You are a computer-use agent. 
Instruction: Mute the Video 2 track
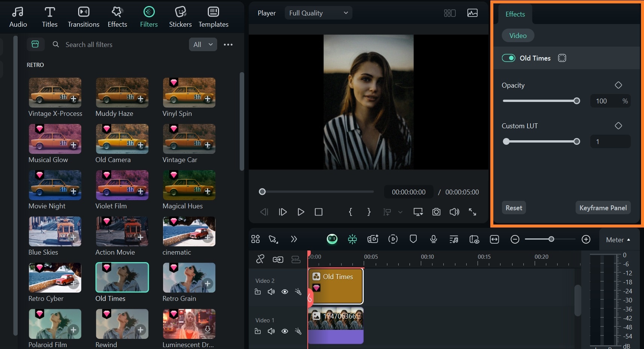click(271, 291)
